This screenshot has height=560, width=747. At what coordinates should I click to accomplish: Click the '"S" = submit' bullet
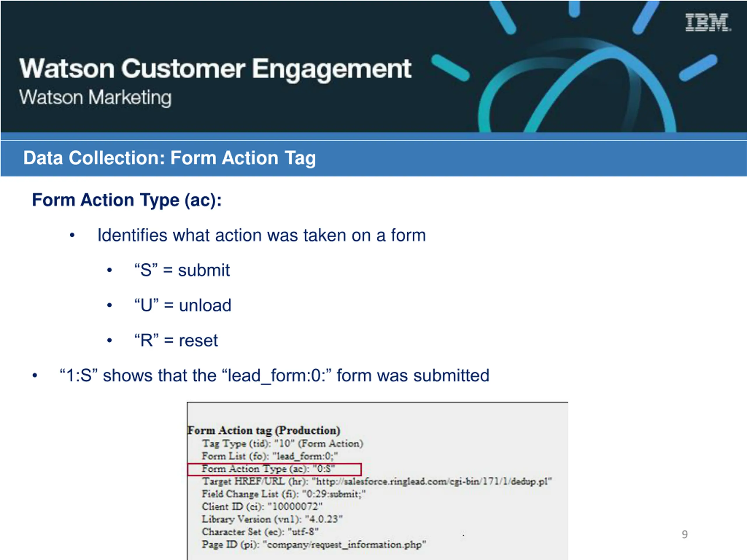click(182, 270)
